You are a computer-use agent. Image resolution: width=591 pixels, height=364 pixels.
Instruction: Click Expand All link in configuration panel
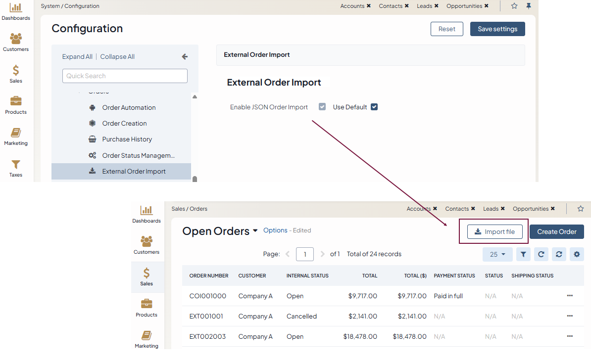point(77,57)
